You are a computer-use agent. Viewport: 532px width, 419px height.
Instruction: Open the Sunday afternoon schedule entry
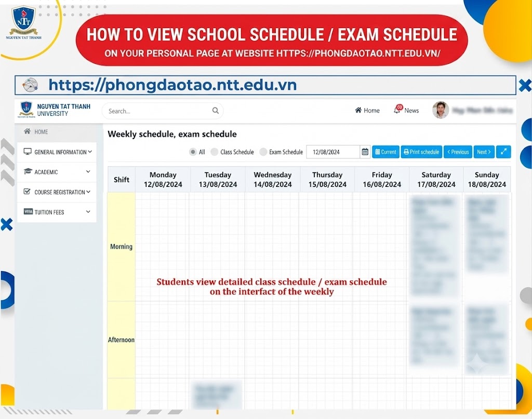487,340
